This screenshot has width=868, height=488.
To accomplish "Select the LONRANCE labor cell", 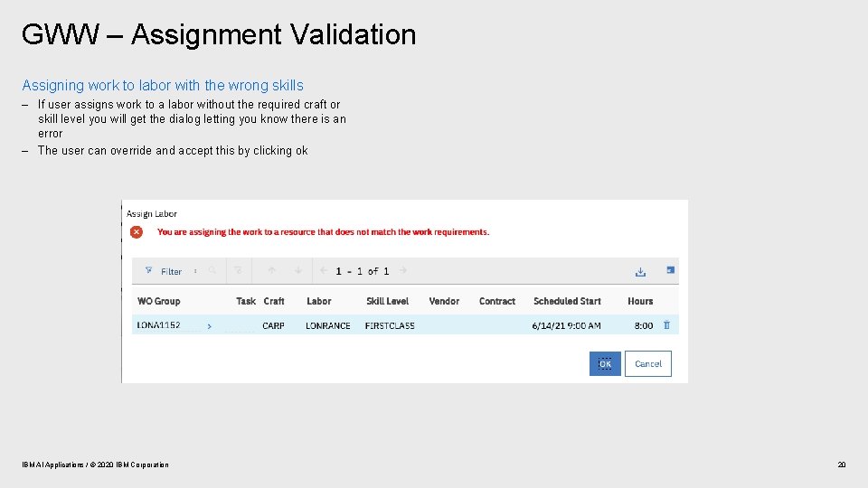I will 328,326.
